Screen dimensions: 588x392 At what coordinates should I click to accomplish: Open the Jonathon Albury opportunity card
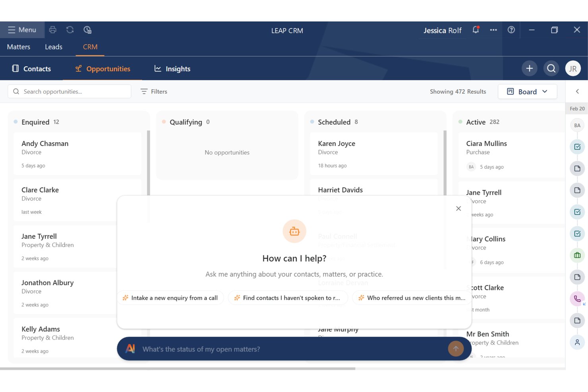coord(66,293)
